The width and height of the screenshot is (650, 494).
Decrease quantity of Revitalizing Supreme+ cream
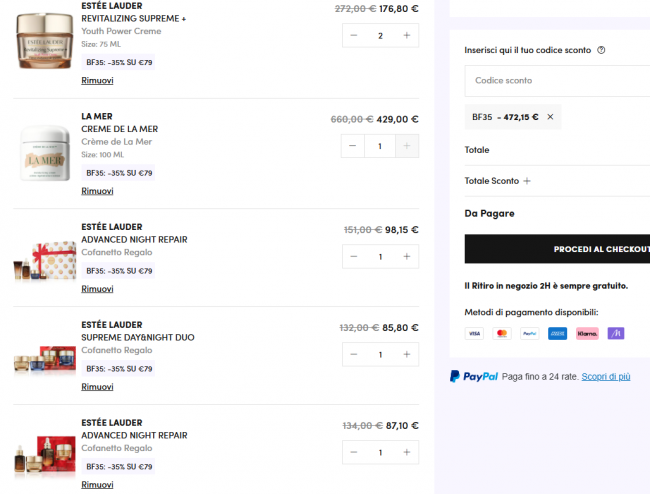coord(354,36)
